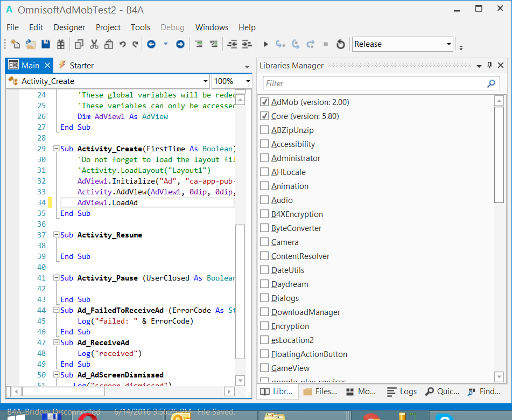Click the Navigate Backward blue arrow
This screenshot has height=420, width=512.
click(151, 44)
